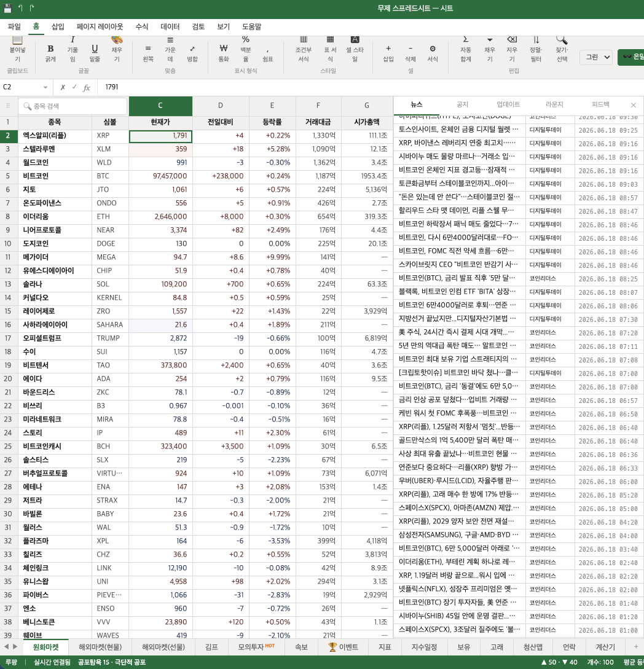The width and height of the screenshot is (644, 669).
Task: Click the formula bar cancel X icon
Action: (x=63, y=87)
